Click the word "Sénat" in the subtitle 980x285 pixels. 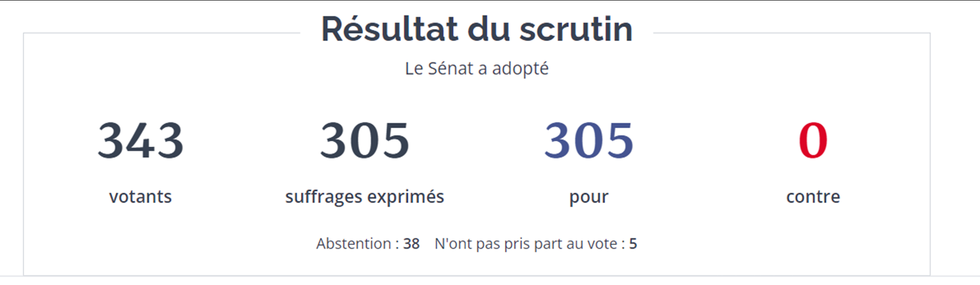[x=450, y=68]
